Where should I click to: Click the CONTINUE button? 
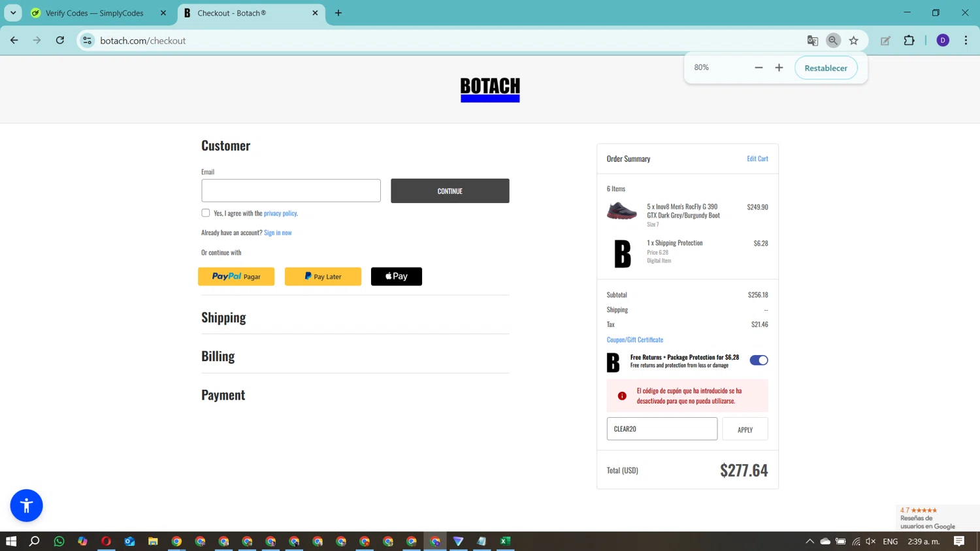pyautogui.click(x=450, y=191)
